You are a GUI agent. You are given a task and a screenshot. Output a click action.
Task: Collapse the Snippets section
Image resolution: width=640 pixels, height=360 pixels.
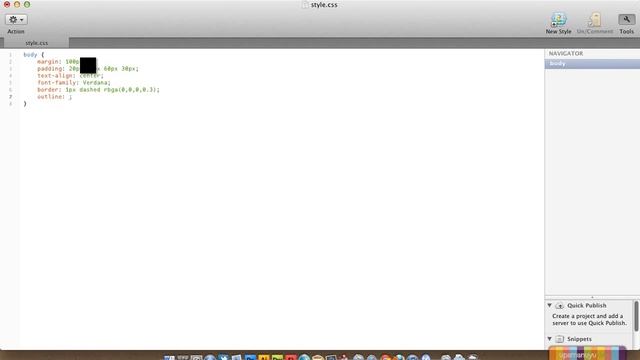point(549,339)
